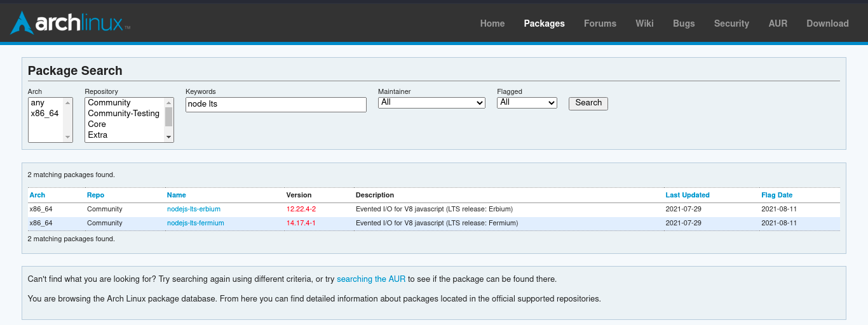The image size is (868, 325).
Task: Open the Security nav item
Action: click(x=731, y=23)
